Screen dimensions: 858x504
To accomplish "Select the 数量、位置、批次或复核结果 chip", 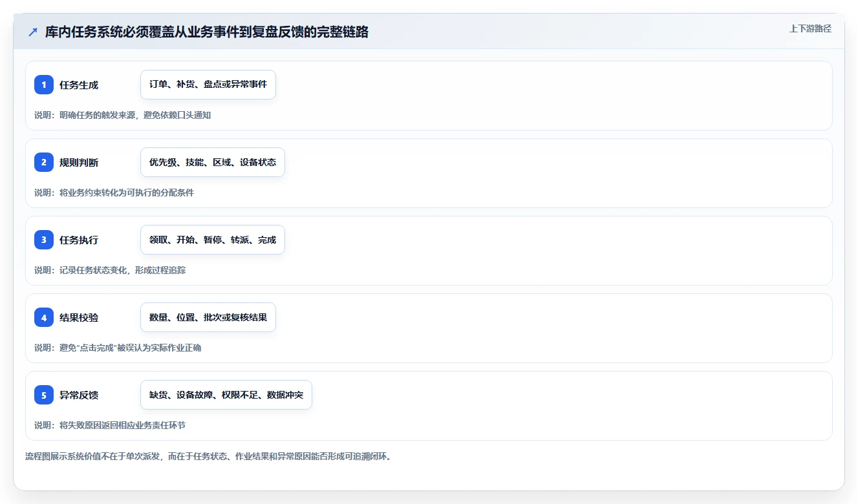I will coord(208,317).
